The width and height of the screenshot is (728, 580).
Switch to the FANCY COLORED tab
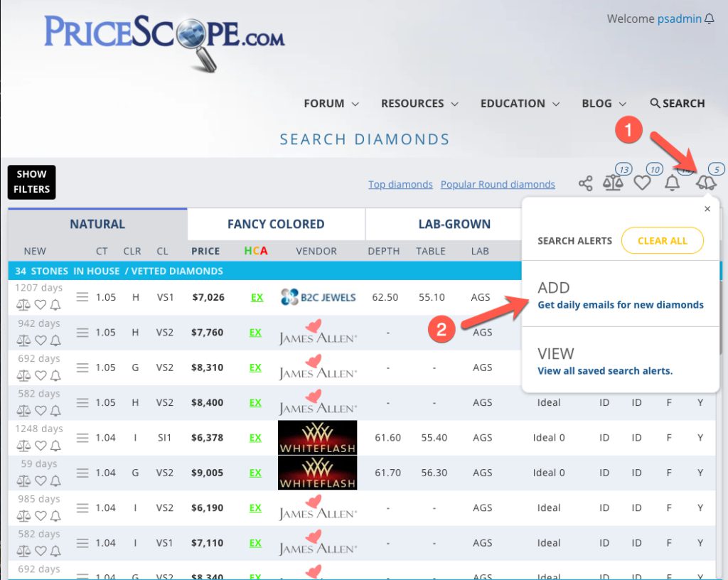click(x=276, y=224)
